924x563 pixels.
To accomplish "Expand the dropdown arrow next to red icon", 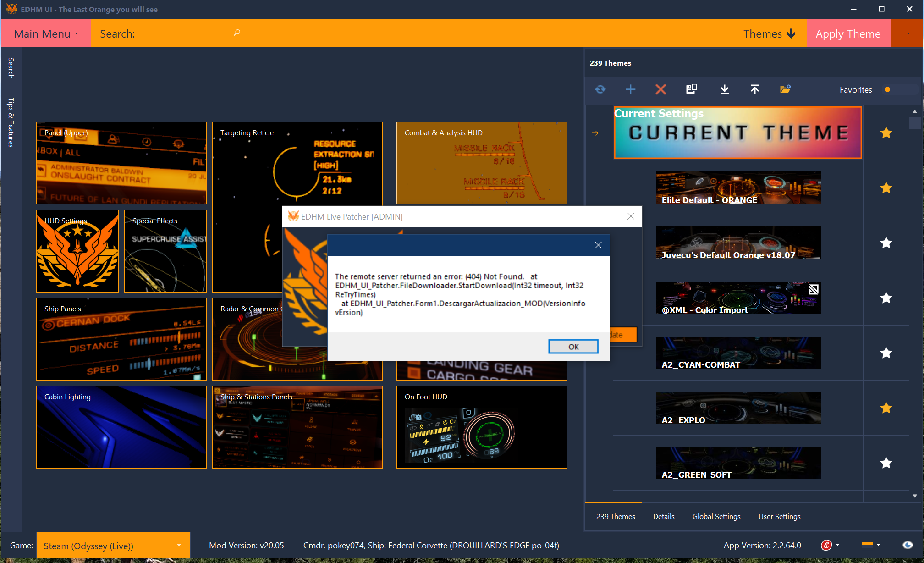I will 838,545.
